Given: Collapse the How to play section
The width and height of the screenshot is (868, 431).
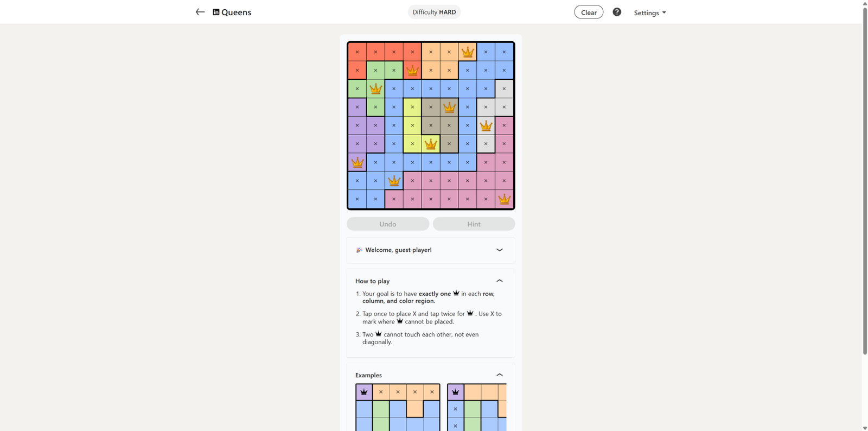Looking at the screenshot, I should [x=499, y=281].
